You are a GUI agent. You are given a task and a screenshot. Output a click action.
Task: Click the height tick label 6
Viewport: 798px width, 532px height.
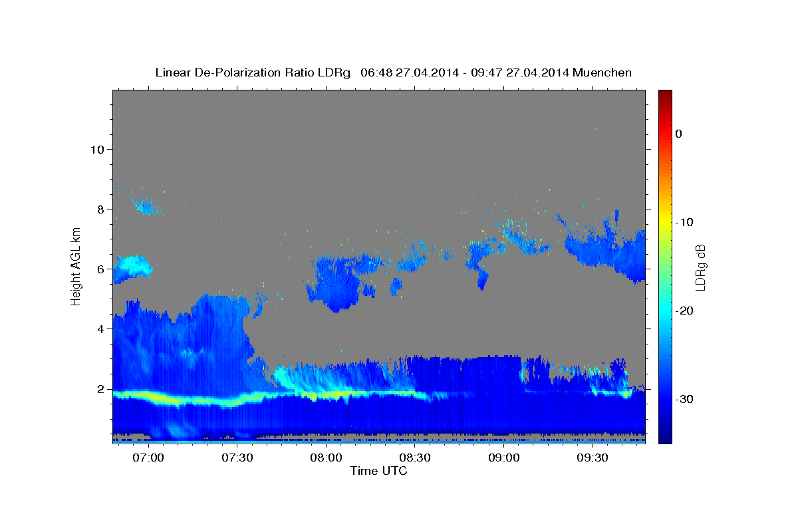(99, 269)
